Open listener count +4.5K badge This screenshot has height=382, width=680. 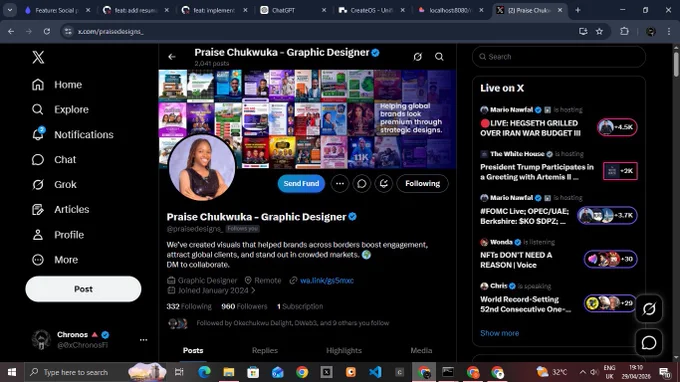617,127
